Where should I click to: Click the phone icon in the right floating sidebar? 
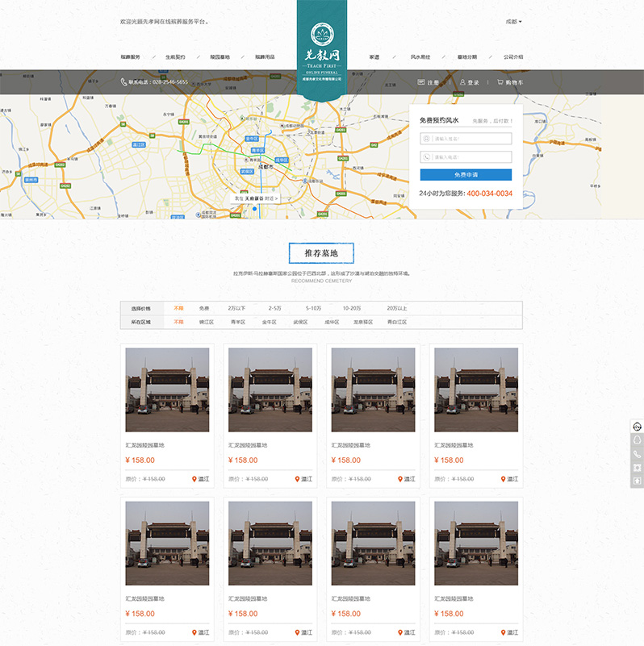coord(638,454)
